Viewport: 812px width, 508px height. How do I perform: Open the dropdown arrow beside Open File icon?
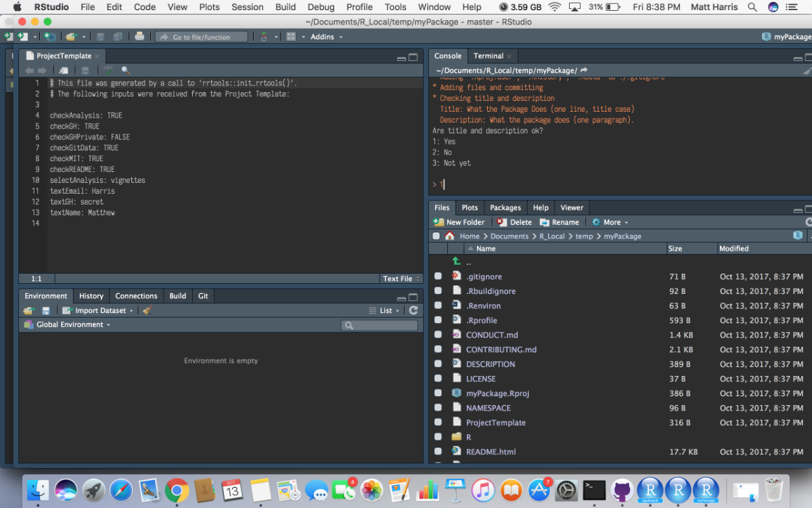[x=85, y=37]
